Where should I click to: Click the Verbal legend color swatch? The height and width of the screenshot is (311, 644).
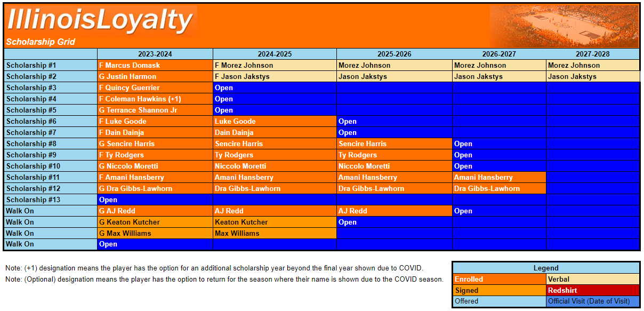tap(592, 279)
